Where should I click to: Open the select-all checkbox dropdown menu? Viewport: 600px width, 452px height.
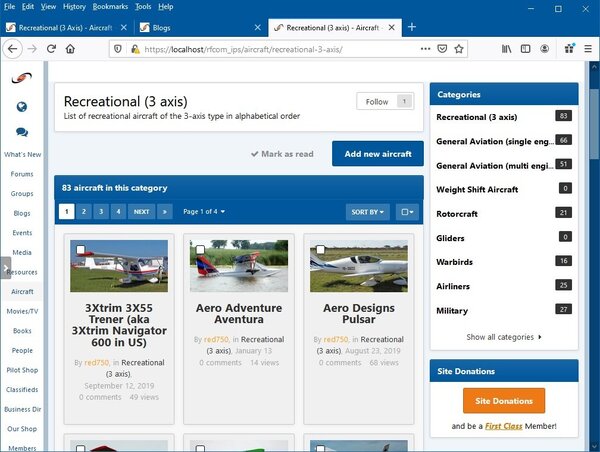click(407, 212)
